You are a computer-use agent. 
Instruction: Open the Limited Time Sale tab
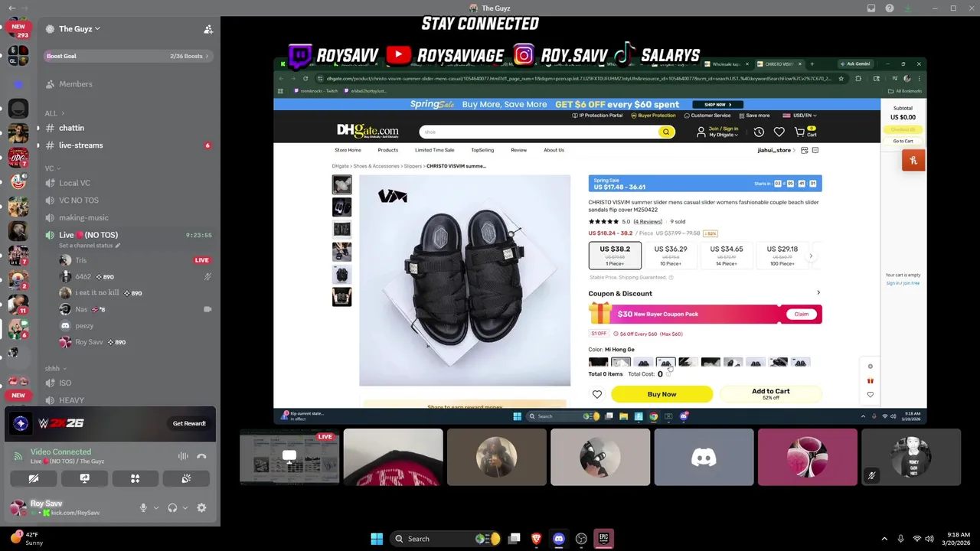[x=434, y=150]
